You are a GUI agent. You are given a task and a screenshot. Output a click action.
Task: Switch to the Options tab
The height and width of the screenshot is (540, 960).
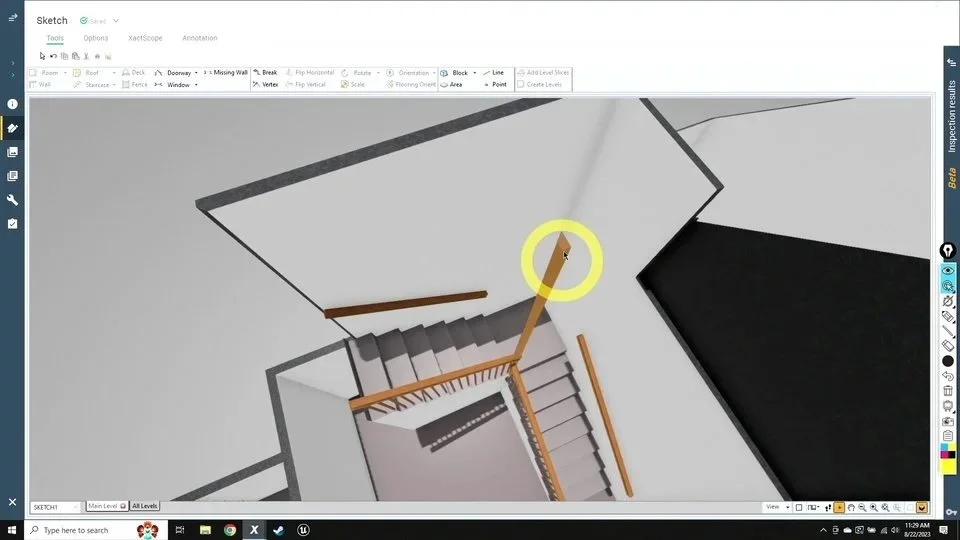coord(96,38)
